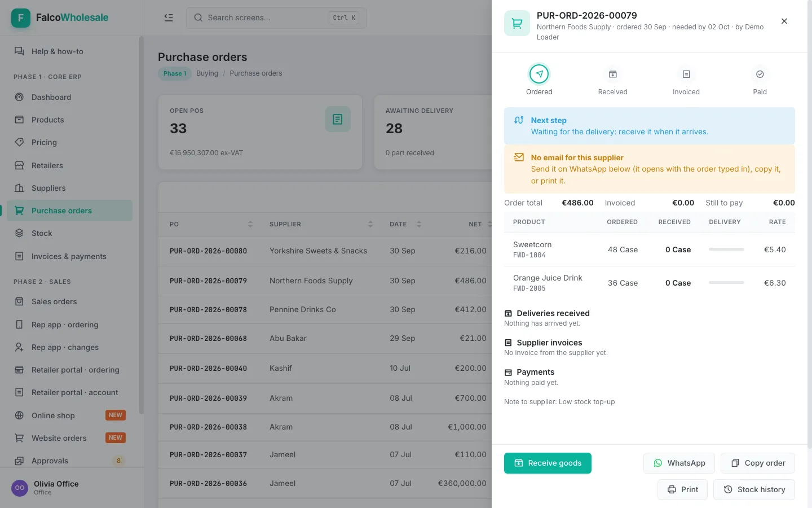Click the No email envelope icon

pyautogui.click(x=519, y=157)
